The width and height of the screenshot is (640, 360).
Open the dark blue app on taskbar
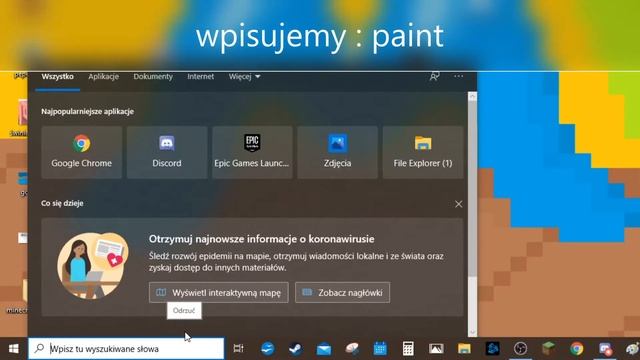[x=492, y=349]
